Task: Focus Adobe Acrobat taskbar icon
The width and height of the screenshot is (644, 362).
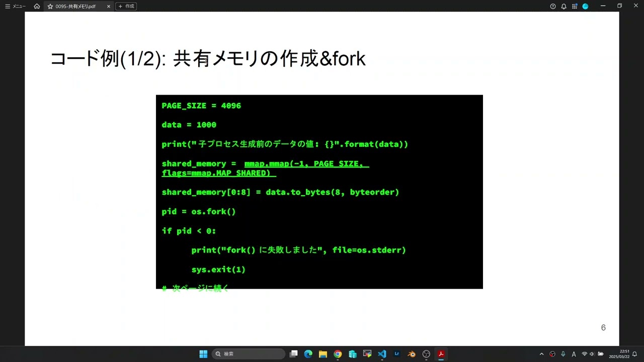Action: (441, 354)
